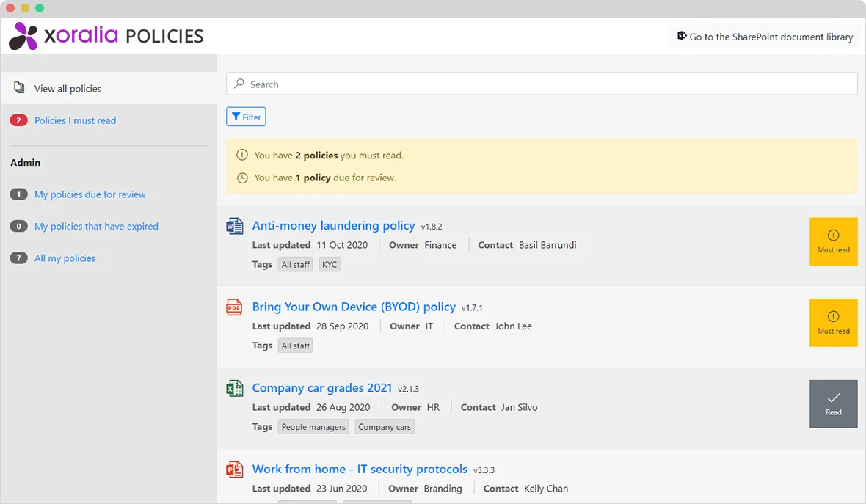Click the clock icon in the yellow banner
Viewport: 866px width, 504px height.
(242, 178)
